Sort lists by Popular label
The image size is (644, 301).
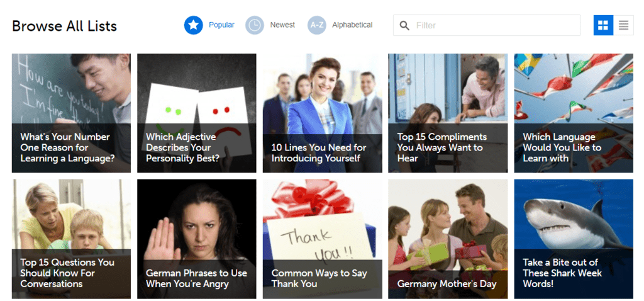tap(221, 25)
